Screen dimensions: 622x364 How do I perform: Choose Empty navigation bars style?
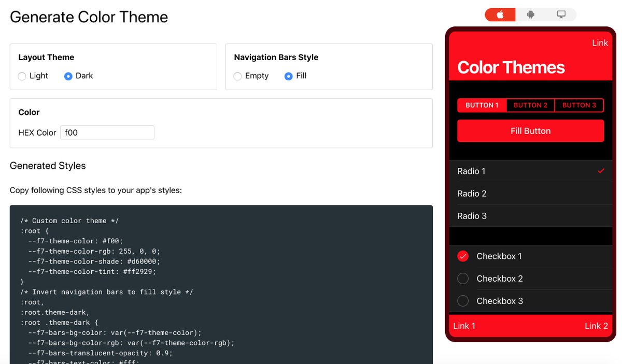point(237,76)
